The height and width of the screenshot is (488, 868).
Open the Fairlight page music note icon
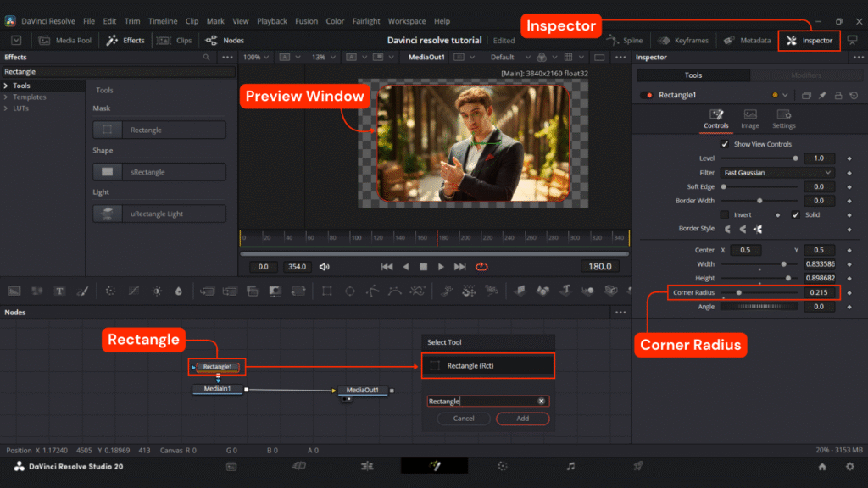pos(570,466)
